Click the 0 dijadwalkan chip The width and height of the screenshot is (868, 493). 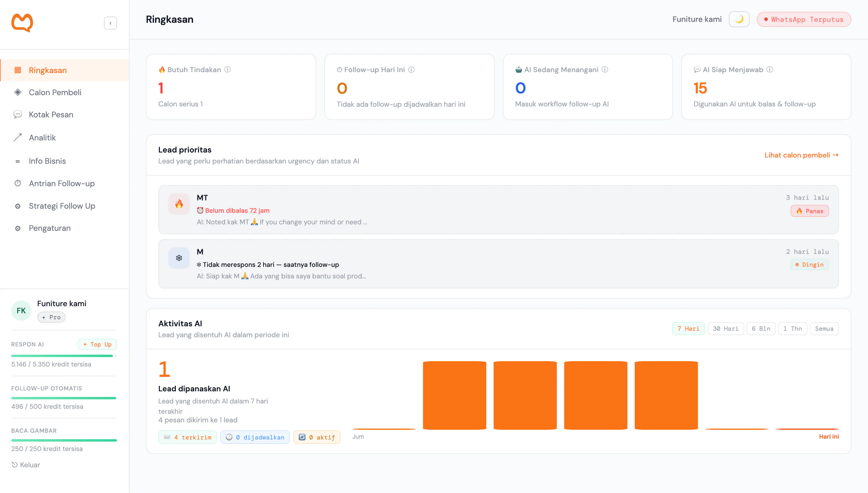pos(255,437)
